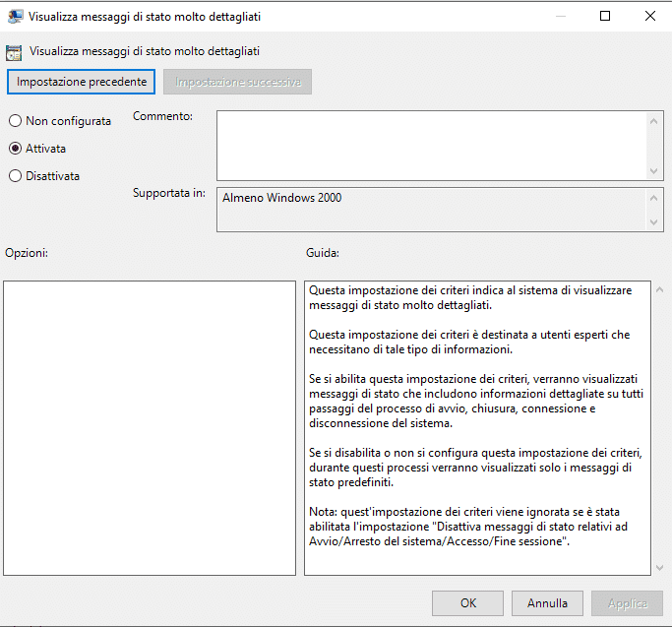Click the 'Guida:' label
Screen dimensions: 672x627
pos(323,253)
